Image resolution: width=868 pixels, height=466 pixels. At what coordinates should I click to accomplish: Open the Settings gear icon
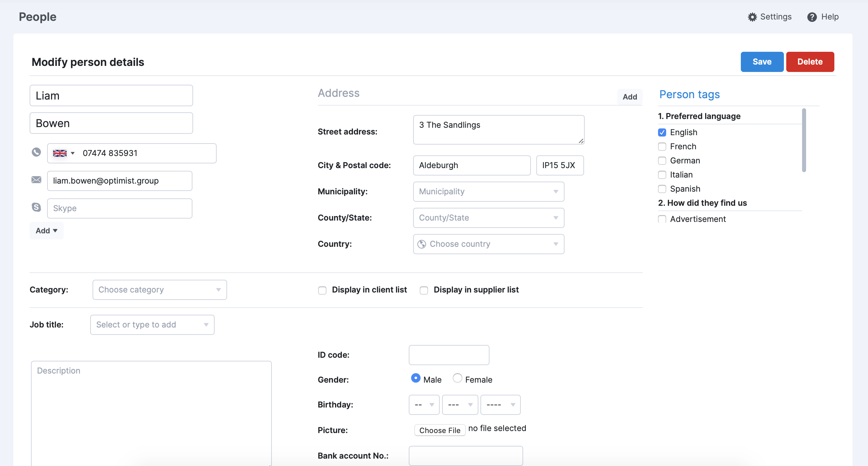752,17
